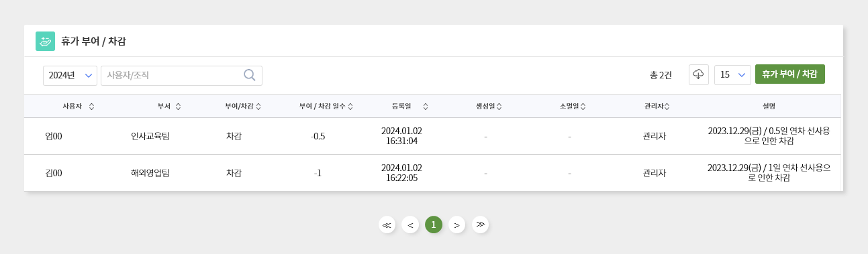Go to the previous page arrow
868x254 pixels.
pos(410,225)
